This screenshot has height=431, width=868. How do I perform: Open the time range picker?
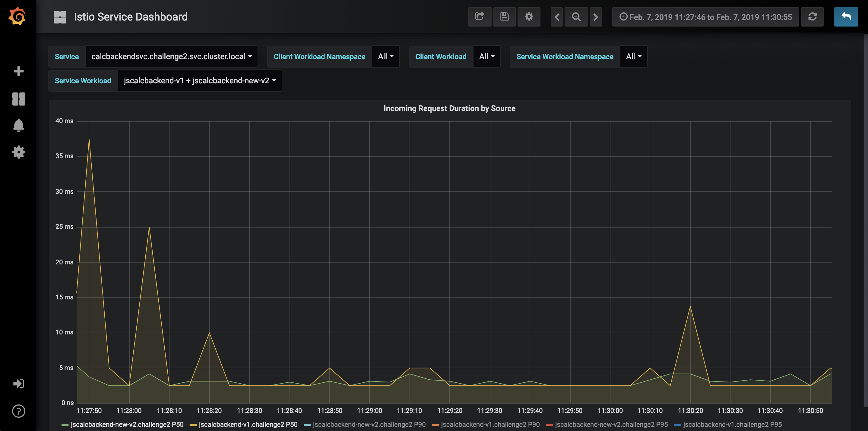point(705,17)
